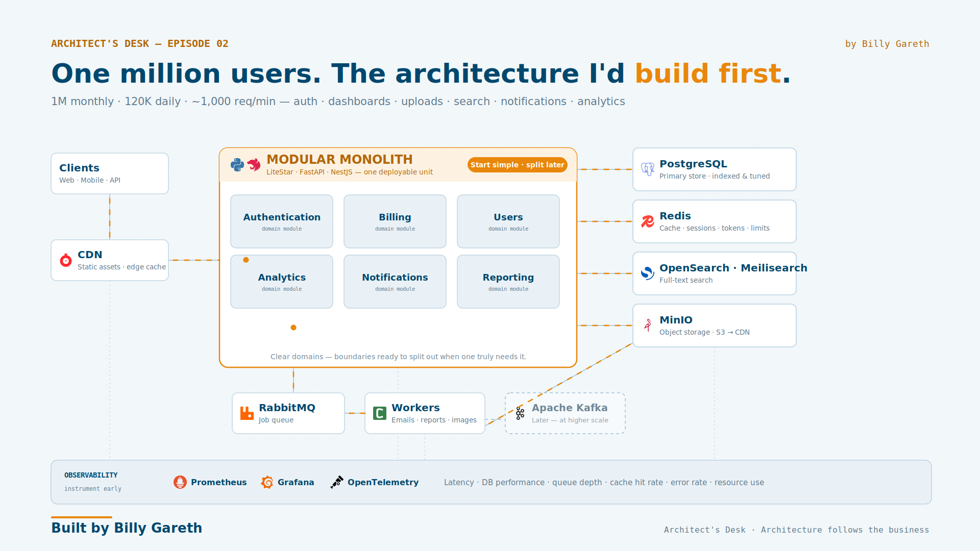
Task: Click the 1M monthly · 120K daily subtitle
Action: [338, 102]
